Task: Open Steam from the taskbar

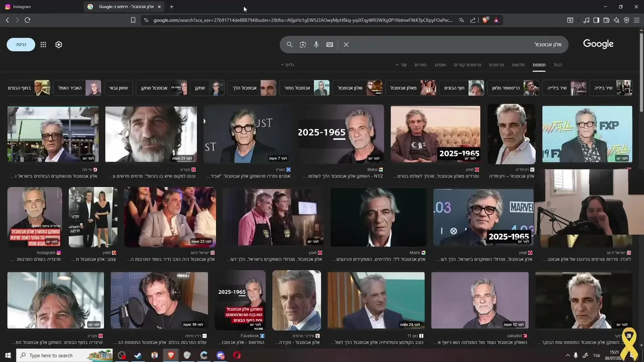Action: (137, 355)
